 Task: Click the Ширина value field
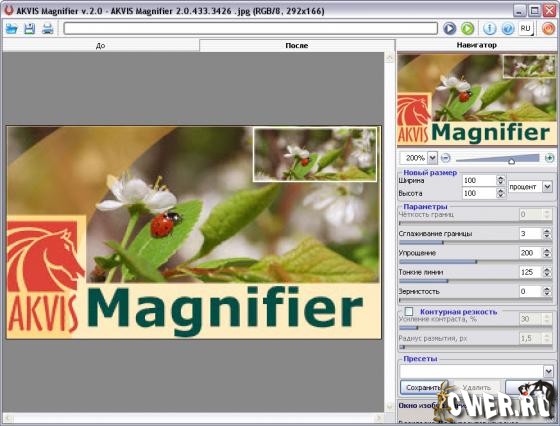click(x=479, y=180)
